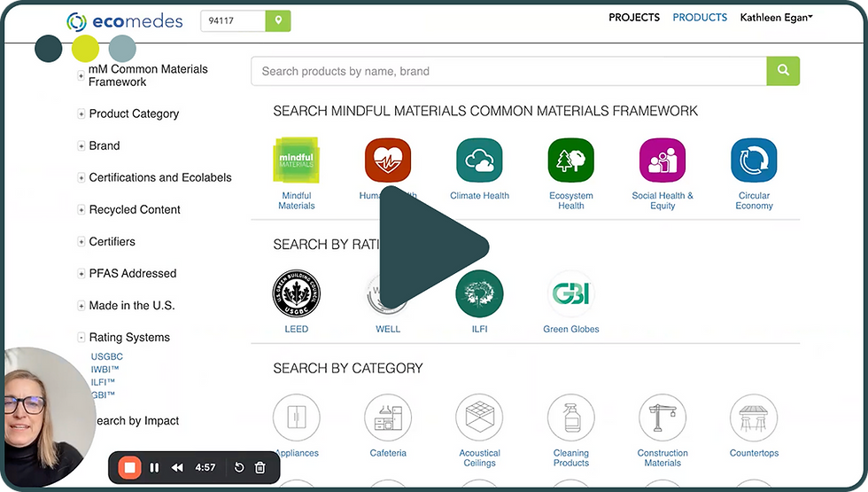This screenshot has width=868, height=492.
Task: Select the USGBC rating system link
Action: point(107,356)
